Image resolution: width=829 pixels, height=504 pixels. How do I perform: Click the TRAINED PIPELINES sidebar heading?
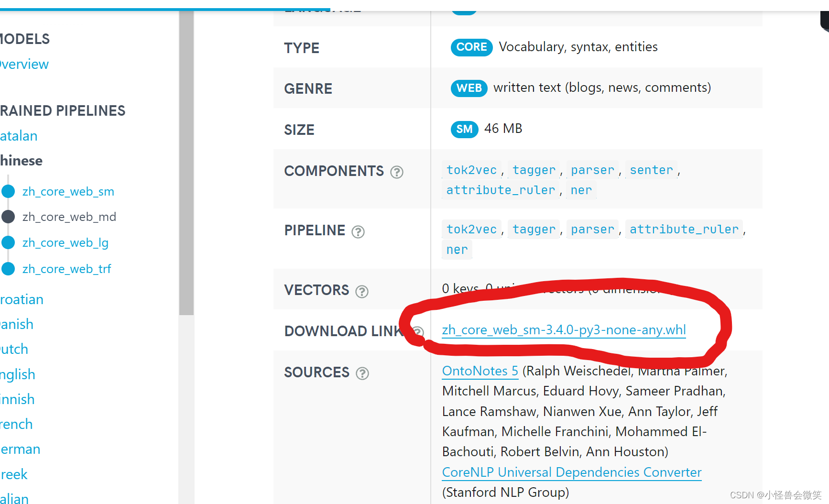coord(63,110)
